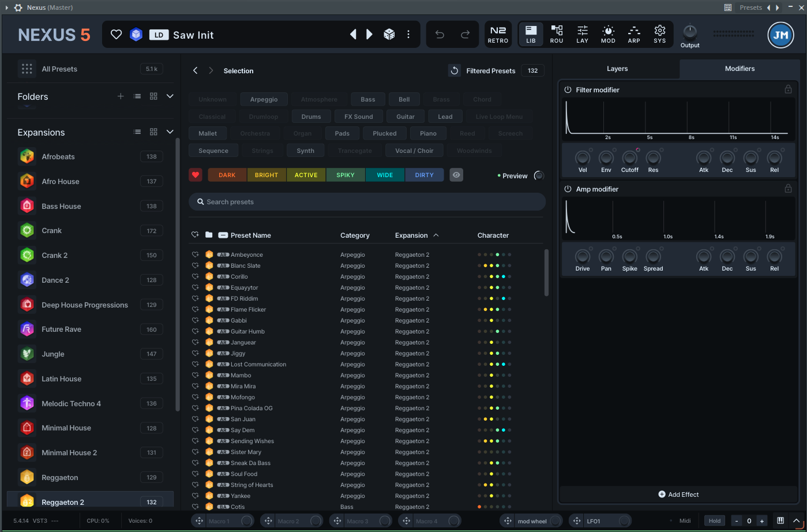
Task: Enable the DARK character filter
Action: (x=227, y=175)
